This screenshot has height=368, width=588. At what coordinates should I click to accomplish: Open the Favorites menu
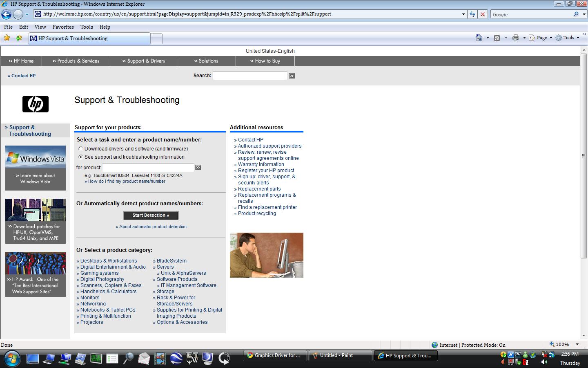tap(63, 27)
